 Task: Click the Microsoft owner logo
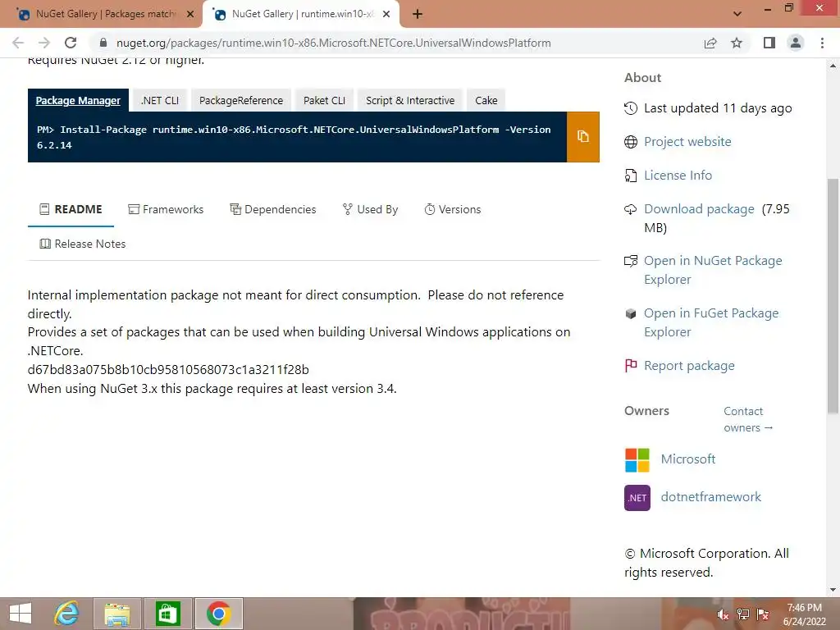(637, 459)
